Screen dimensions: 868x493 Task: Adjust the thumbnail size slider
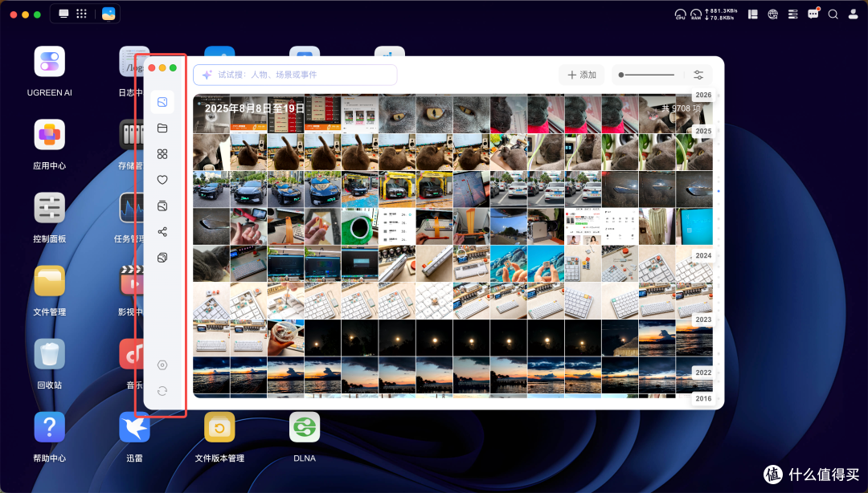(x=646, y=75)
